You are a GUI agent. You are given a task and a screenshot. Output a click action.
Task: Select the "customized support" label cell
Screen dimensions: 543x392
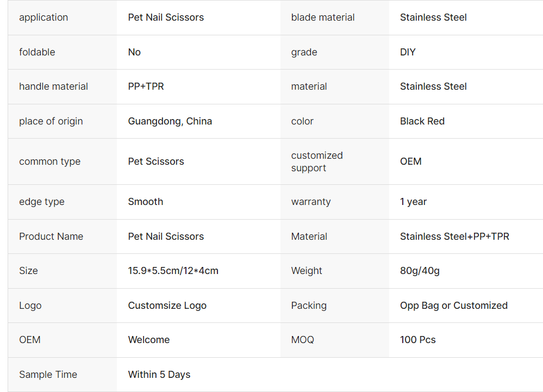coord(316,161)
